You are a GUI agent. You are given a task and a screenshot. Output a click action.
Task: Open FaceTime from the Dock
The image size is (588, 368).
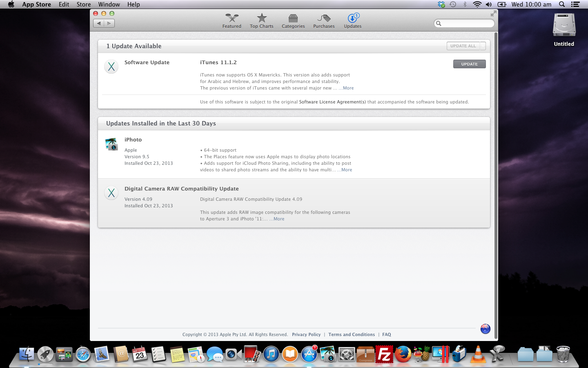[234, 354]
